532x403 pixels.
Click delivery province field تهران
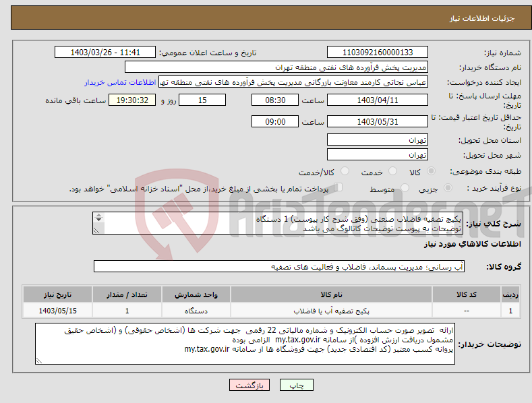(x=378, y=139)
